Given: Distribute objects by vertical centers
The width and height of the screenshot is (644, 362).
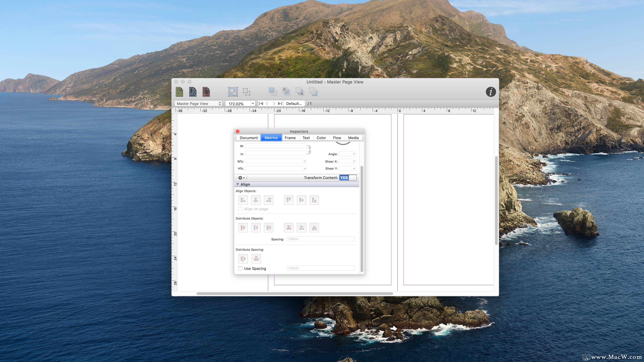Looking at the screenshot, I should pyautogui.click(x=302, y=228).
